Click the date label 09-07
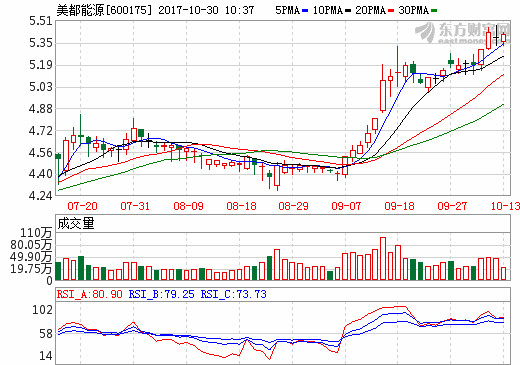The image size is (520, 365). pos(346,206)
